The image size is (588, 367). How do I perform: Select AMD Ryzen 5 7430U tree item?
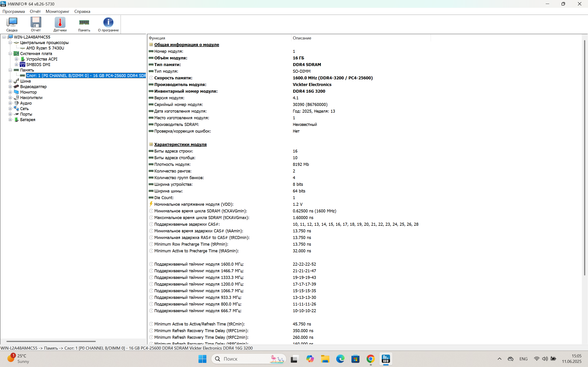tap(45, 48)
